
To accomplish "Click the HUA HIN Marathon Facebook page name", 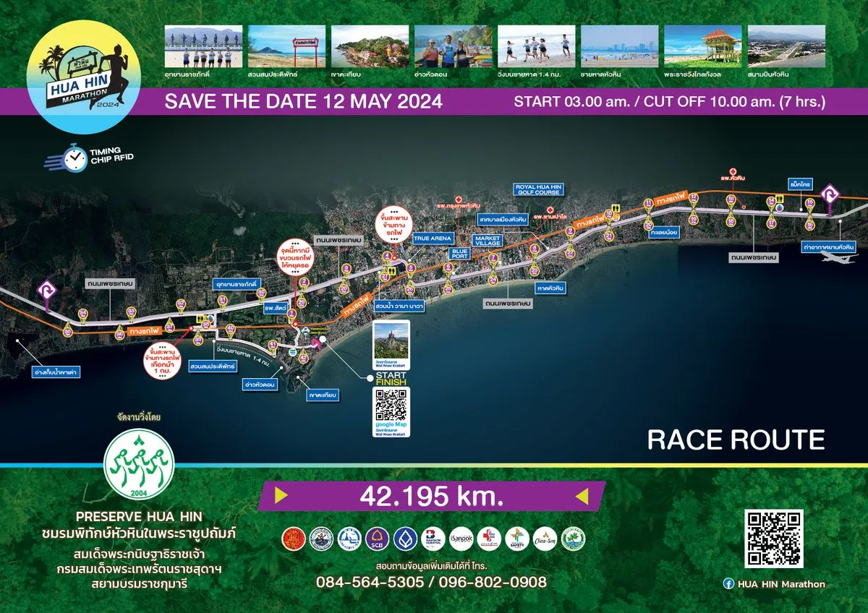I will (x=780, y=584).
